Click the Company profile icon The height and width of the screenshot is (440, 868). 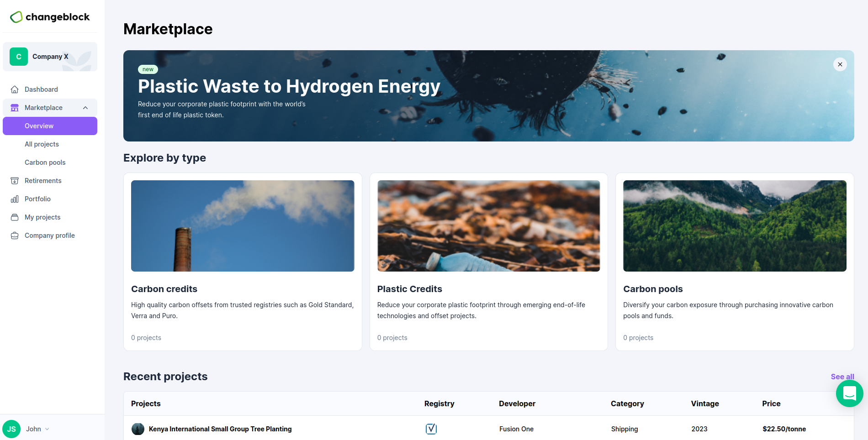coord(15,236)
